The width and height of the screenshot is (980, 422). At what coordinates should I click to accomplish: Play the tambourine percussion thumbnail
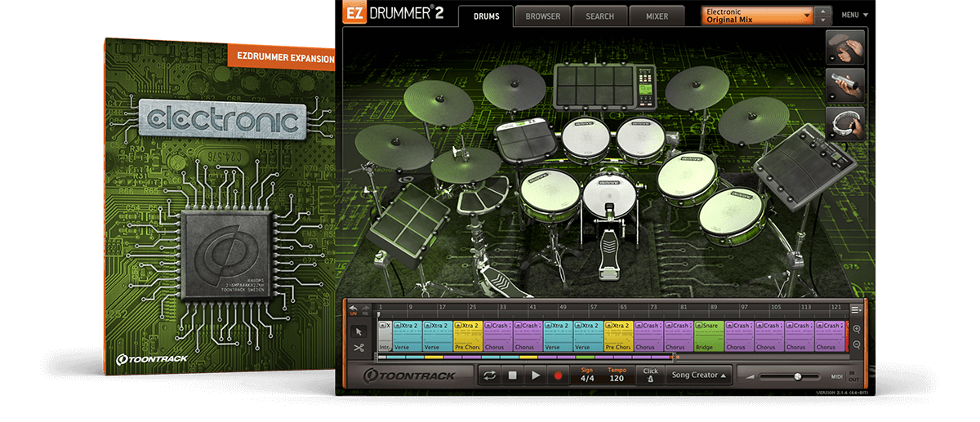846,123
